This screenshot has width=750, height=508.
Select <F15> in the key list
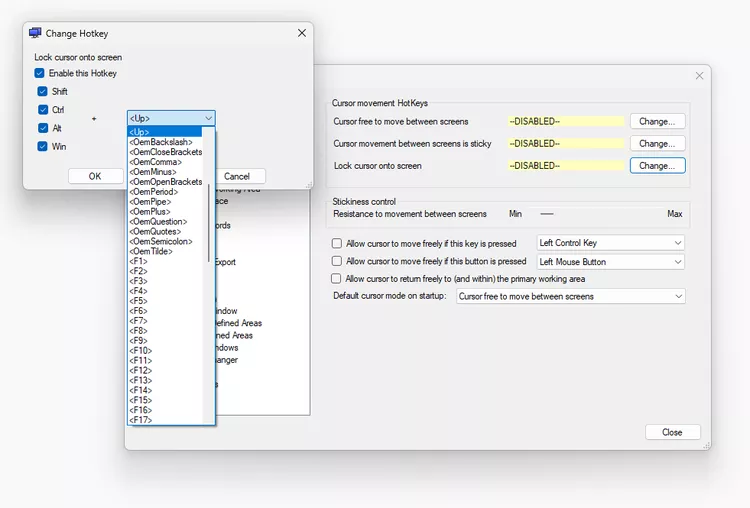click(165, 400)
